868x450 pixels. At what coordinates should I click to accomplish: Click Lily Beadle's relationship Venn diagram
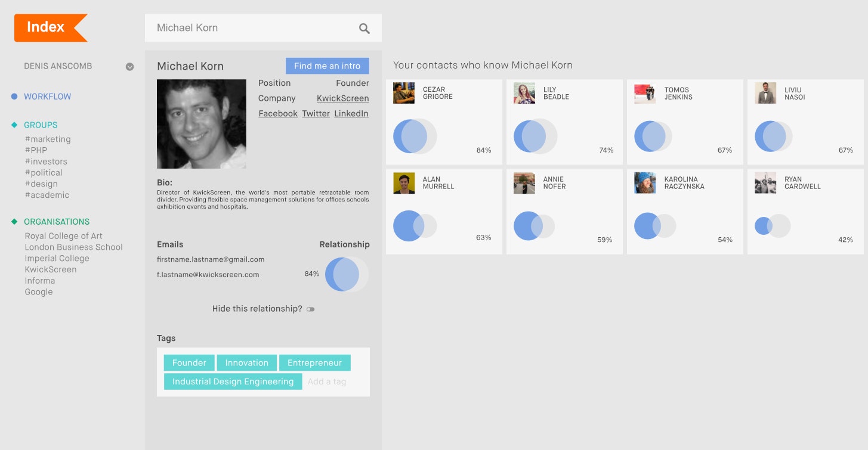536,136
